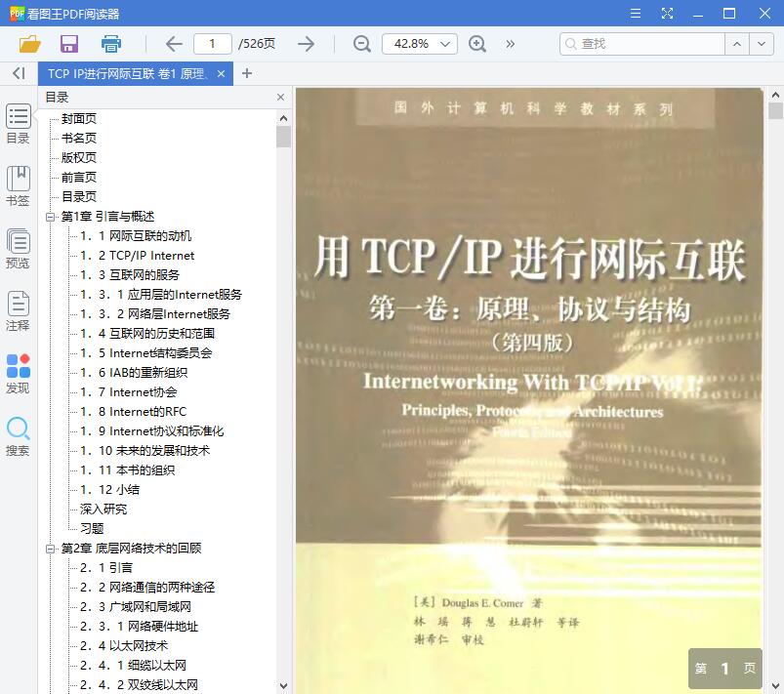Select outline entry 2.4.1 细缆以太网

133,666
